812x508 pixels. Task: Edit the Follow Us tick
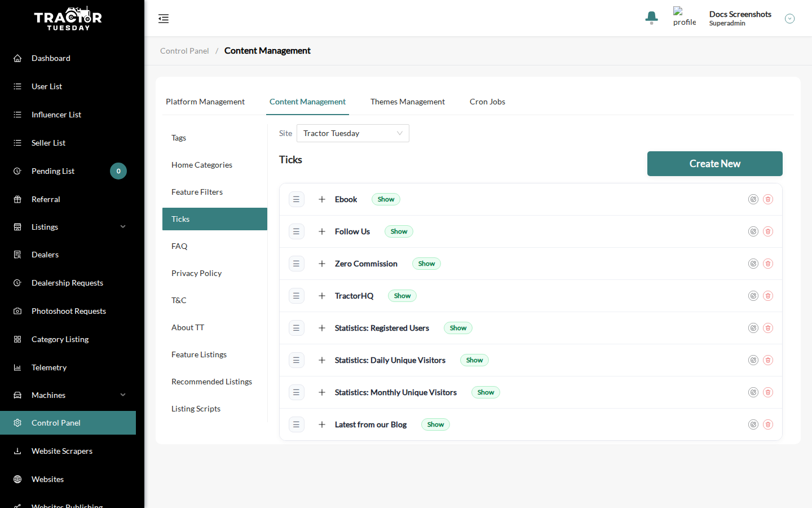click(753, 231)
